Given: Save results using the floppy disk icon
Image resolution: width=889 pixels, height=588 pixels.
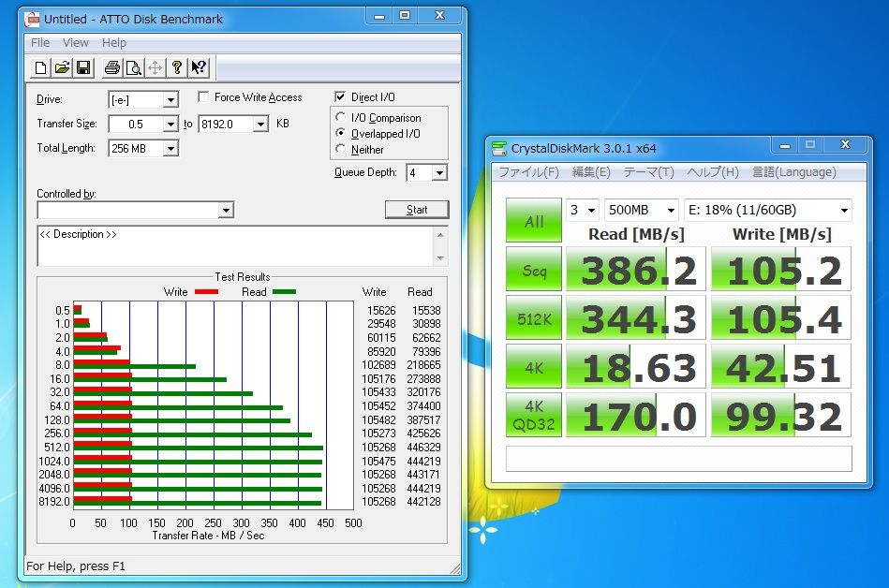Looking at the screenshot, I should pyautogui.click(x=83, y=67).
